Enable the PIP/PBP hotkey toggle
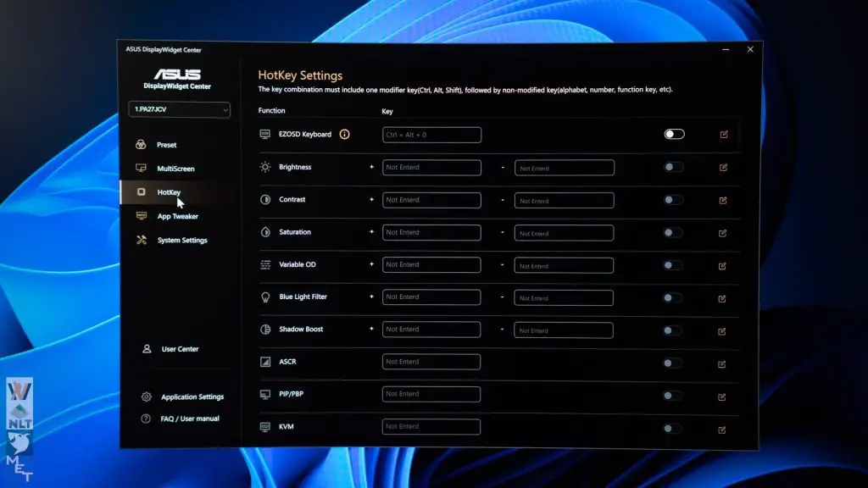 click(672, 396)
